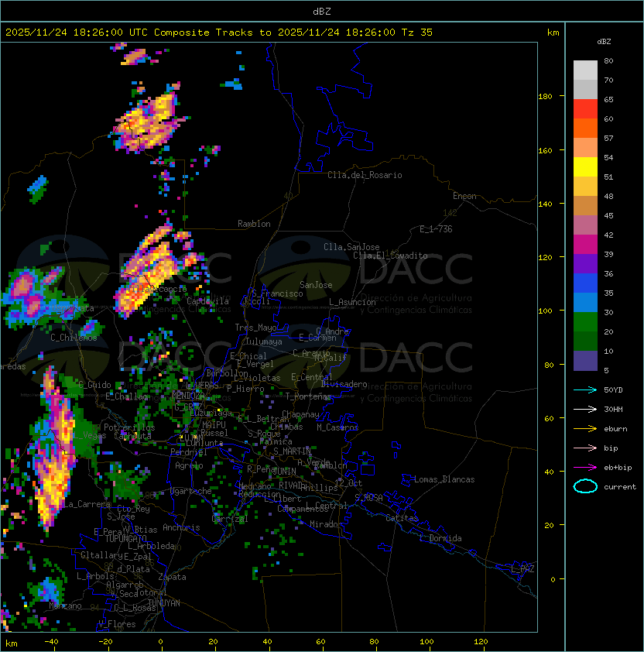Click the magenta eb+bip arrow symbol

click(585, 468)
